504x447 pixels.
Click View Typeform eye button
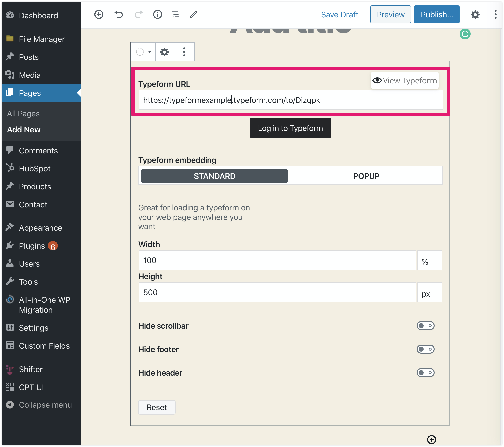[404, 80]
